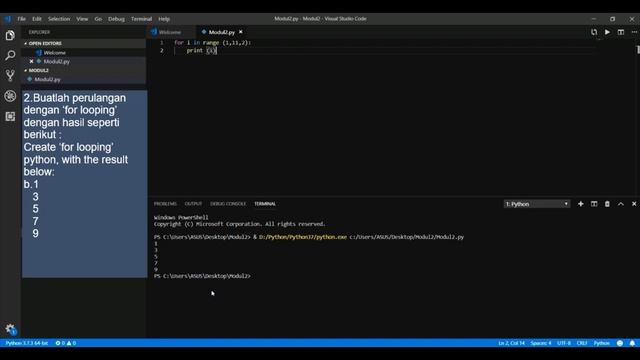Switch to the Output panel tab
This screenshot has height=360, width=640.
point(193,204)
